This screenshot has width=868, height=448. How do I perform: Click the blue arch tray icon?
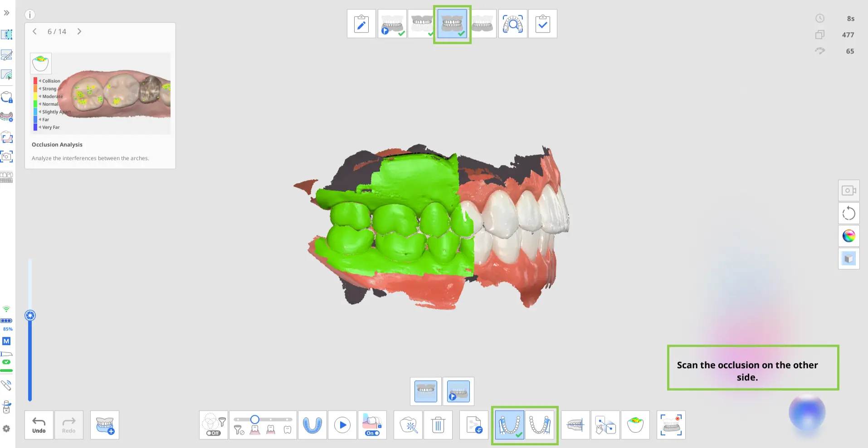click(x=312, y=425)
